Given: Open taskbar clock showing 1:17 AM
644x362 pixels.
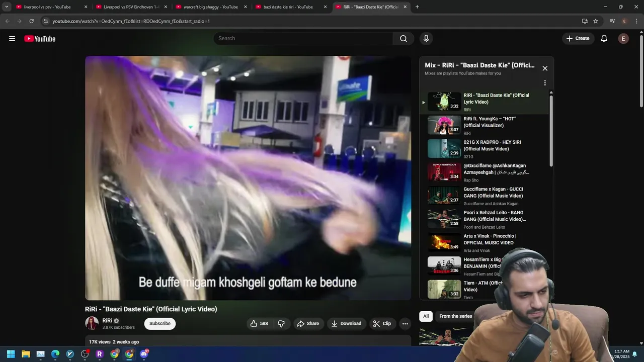Looking at the screenshot, I should click(x=622, y=354).
